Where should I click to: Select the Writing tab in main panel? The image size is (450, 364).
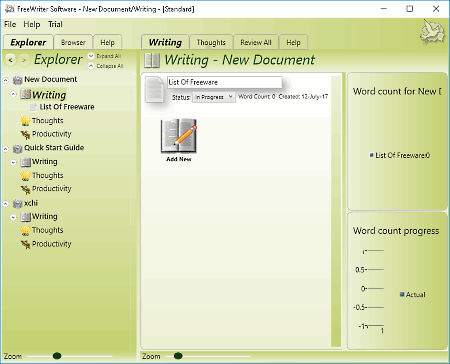coord(165,42)
